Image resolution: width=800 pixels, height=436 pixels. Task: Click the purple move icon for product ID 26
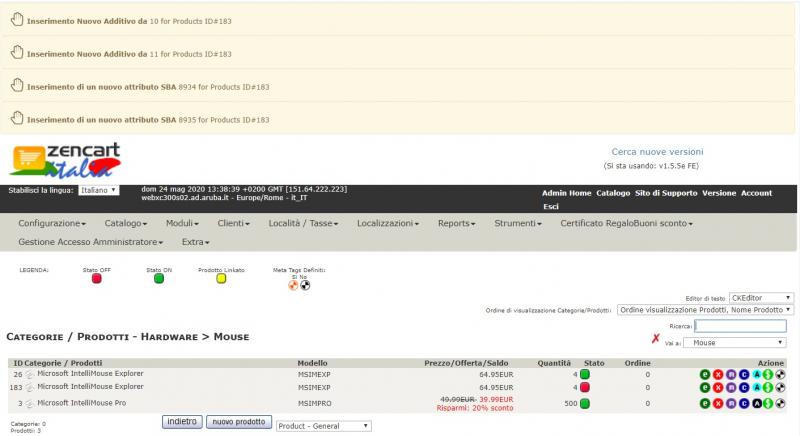[731, 374]
